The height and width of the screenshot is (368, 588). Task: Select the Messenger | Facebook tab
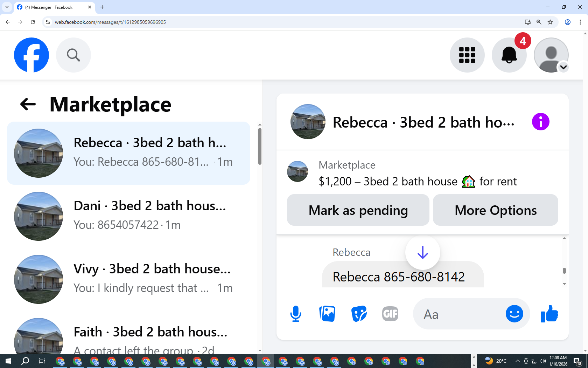pos(54,7)
